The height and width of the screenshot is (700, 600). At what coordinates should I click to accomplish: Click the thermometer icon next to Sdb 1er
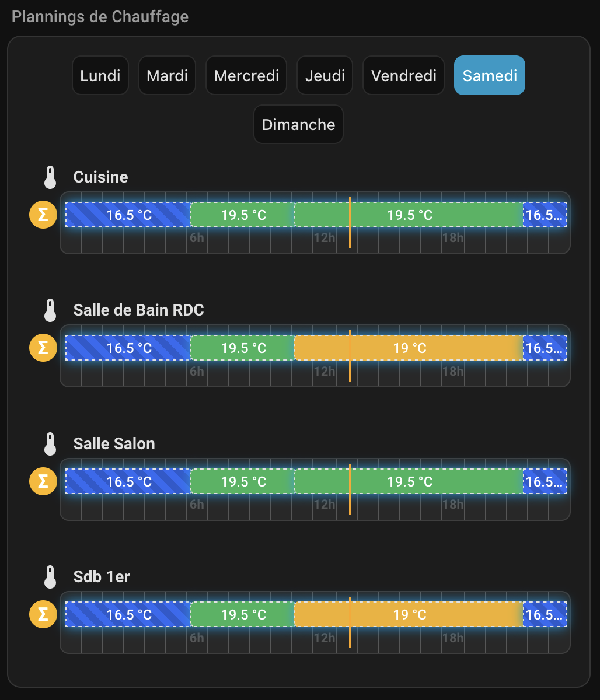point(50,577)
